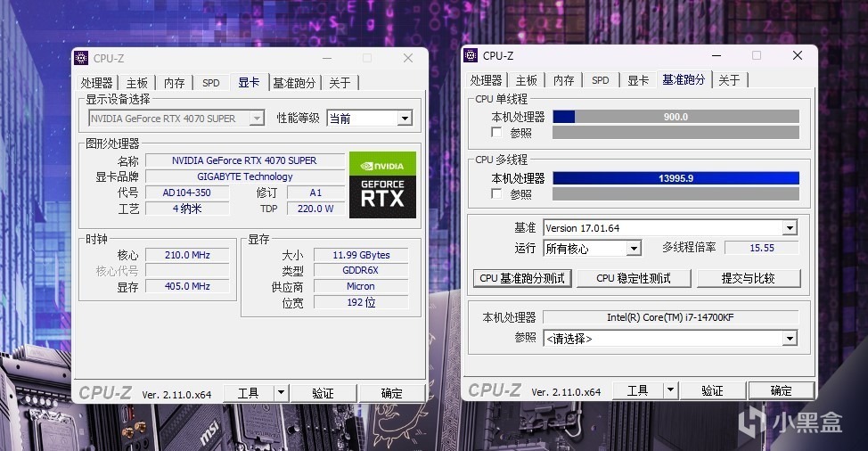Switch to 内存 tab in right window

coord(563,80)
